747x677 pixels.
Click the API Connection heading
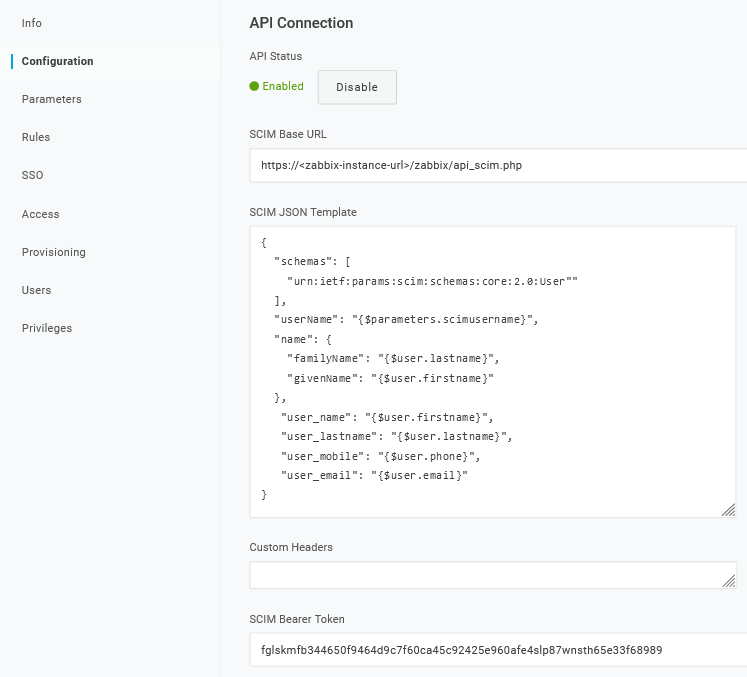pos(301,23)
